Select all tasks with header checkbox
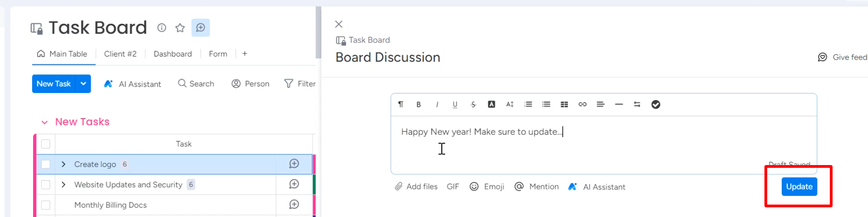Image resolution: width=868 pixels, height=217 pixels. [x=46, y=144]
